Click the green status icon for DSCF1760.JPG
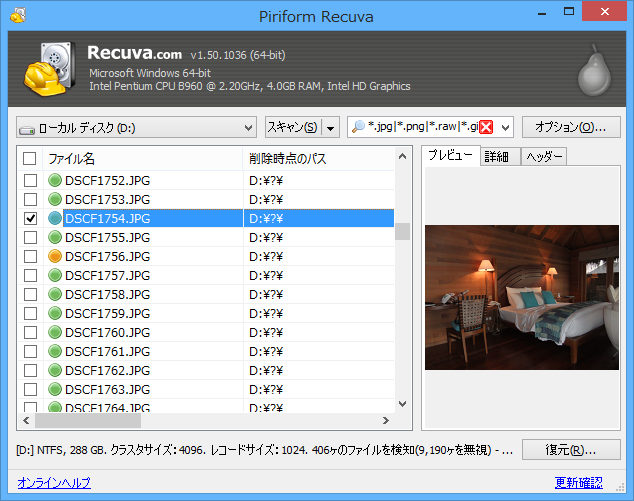This screenshot has height=501, width=634. [x=56, y=332]
